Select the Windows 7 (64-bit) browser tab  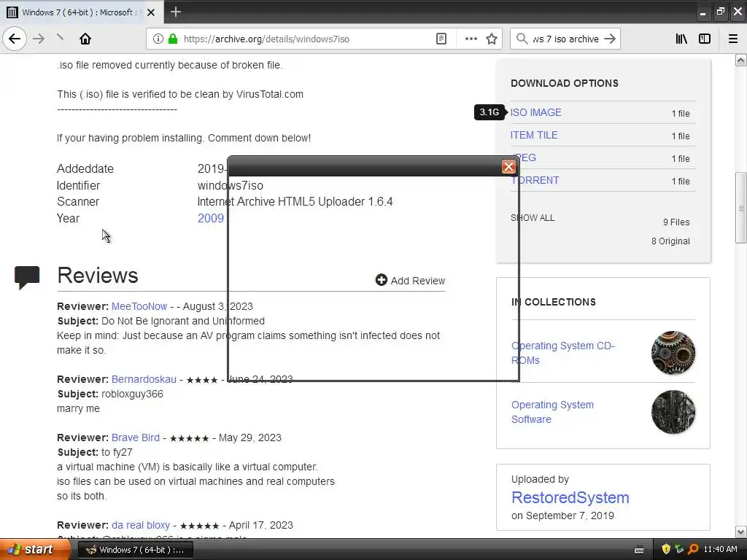[x=82, y=12]
